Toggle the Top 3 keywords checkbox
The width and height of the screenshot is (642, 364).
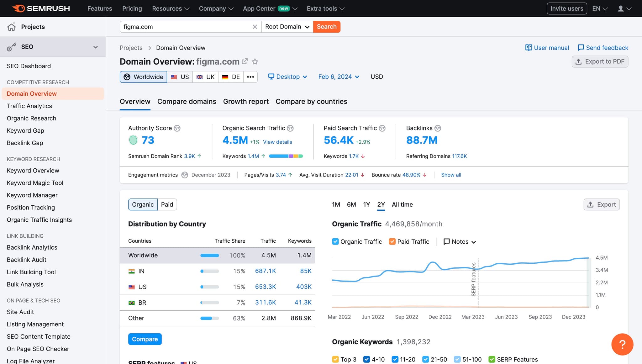pyautogui.click(x=335, y=359)
